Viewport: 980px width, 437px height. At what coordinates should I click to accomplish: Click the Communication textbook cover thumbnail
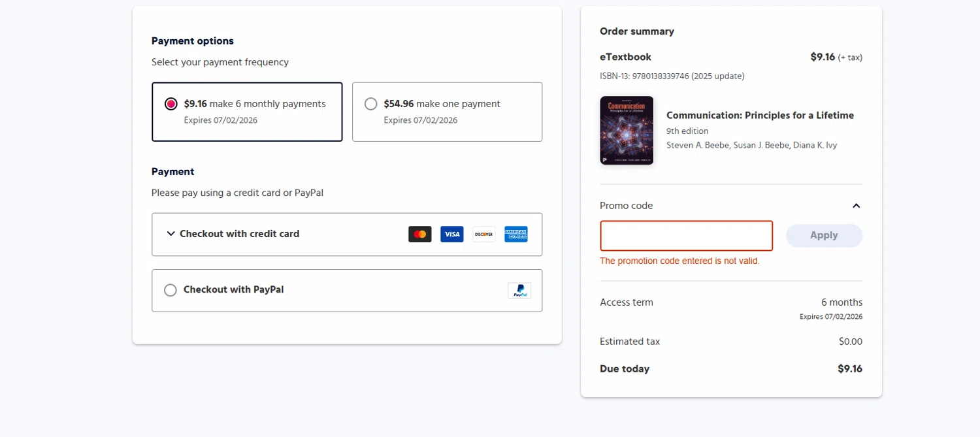[x=626, y=131]
